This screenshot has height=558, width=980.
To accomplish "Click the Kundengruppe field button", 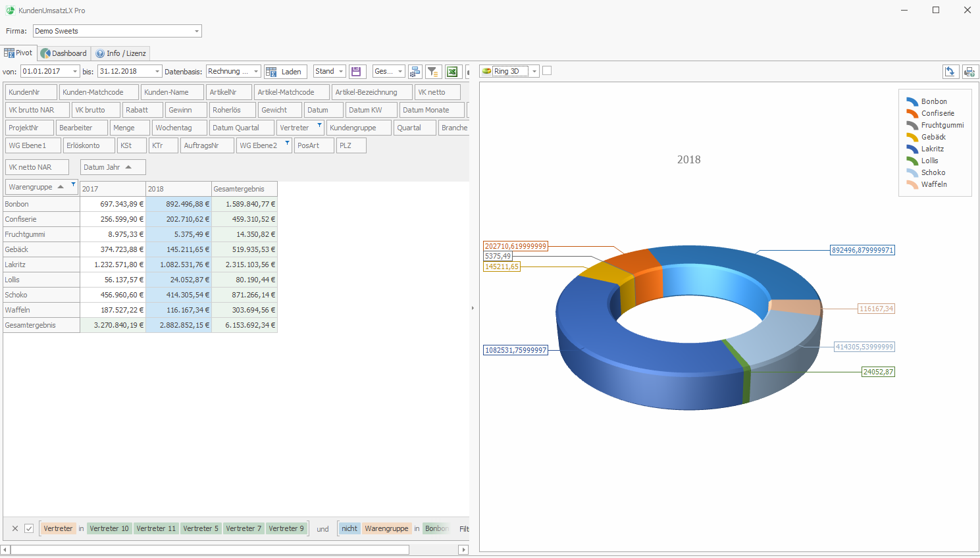I will 359,128.
